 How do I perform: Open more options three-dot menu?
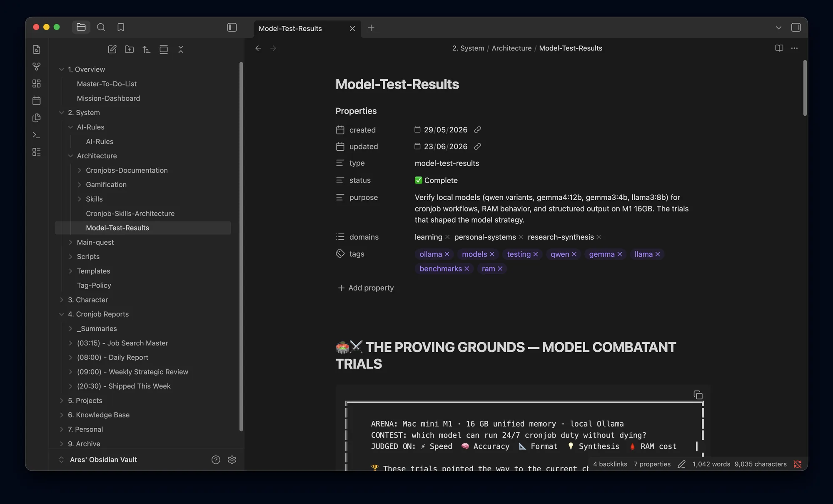click(x=795, y=48)
